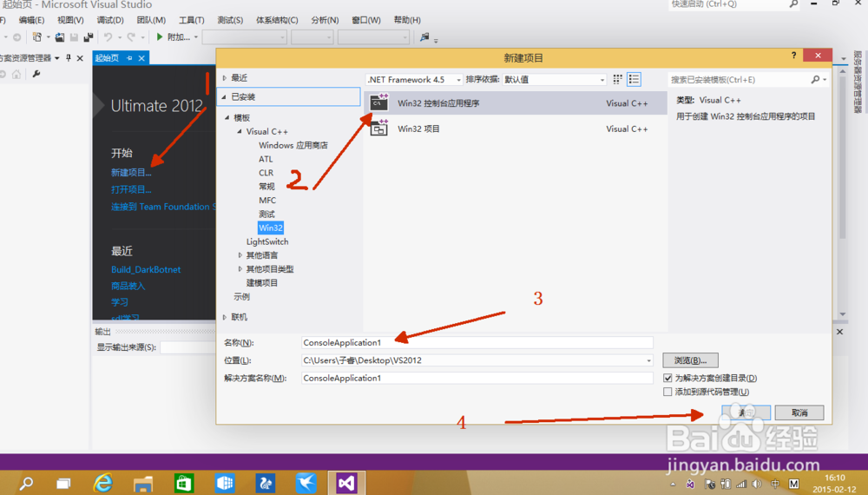Open the Tools menu
Image resolution: width=868 pixels, height=495 pixels.
click(x=192, y=20)
